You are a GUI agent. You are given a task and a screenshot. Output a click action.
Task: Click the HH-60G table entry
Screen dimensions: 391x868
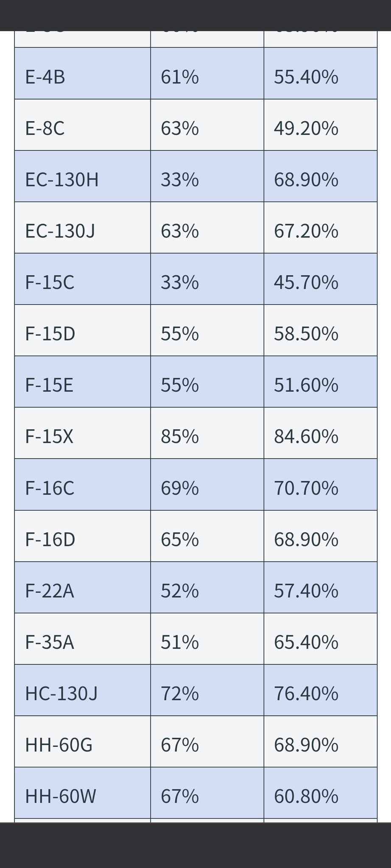(x=59, y=745)
